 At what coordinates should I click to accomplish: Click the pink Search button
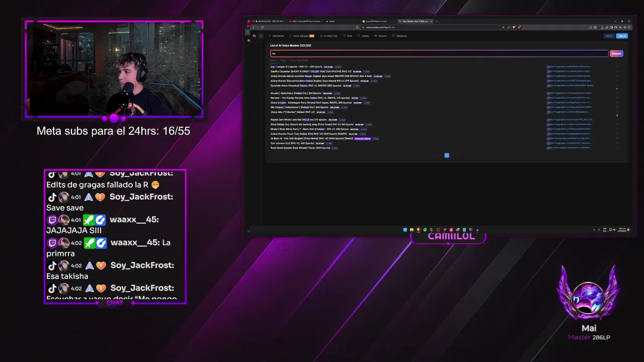coord(616,53)
